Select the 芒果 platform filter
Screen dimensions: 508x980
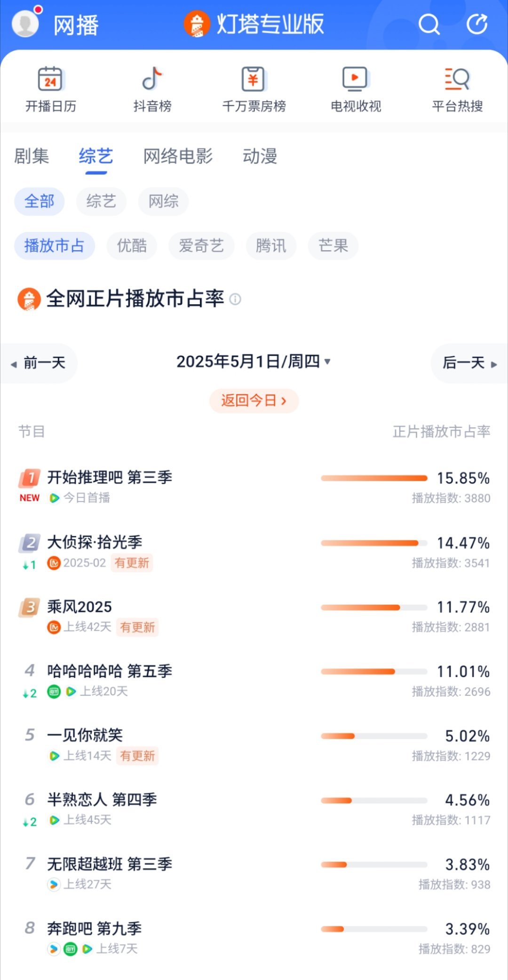(333, 245)
